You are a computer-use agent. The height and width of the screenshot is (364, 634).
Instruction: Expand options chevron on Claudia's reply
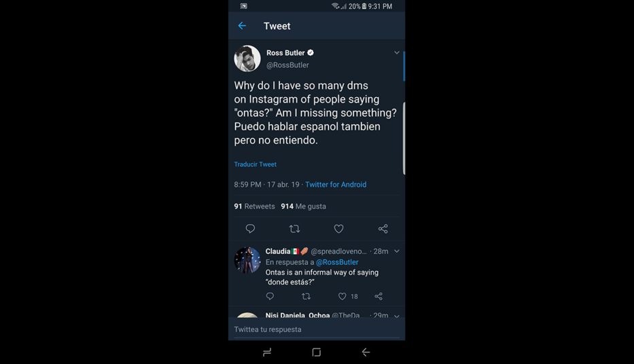pos(397,251)
